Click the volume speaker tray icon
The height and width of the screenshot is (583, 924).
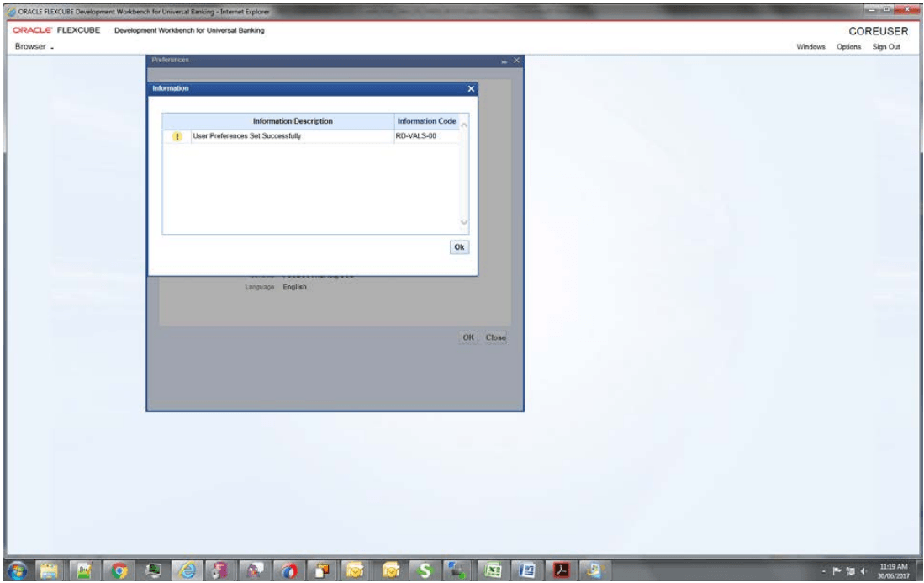coord(863,571)
